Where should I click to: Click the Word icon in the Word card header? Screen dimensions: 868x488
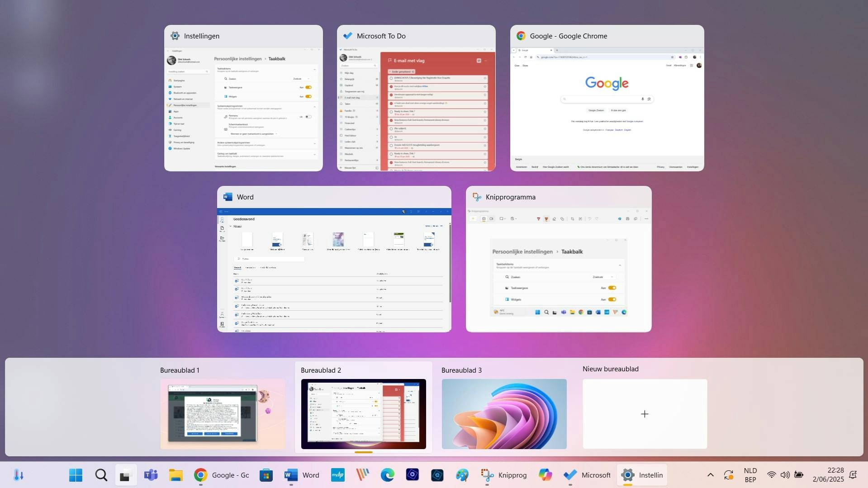pos(228,197)
